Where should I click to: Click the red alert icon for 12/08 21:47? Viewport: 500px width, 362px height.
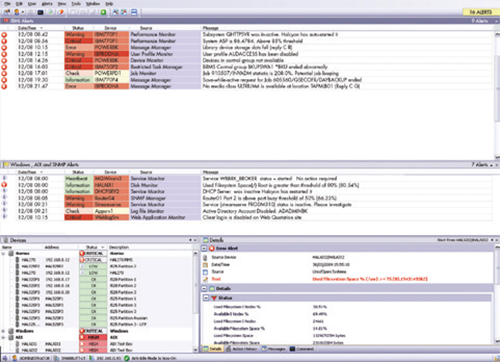click(x=4, y=86)
